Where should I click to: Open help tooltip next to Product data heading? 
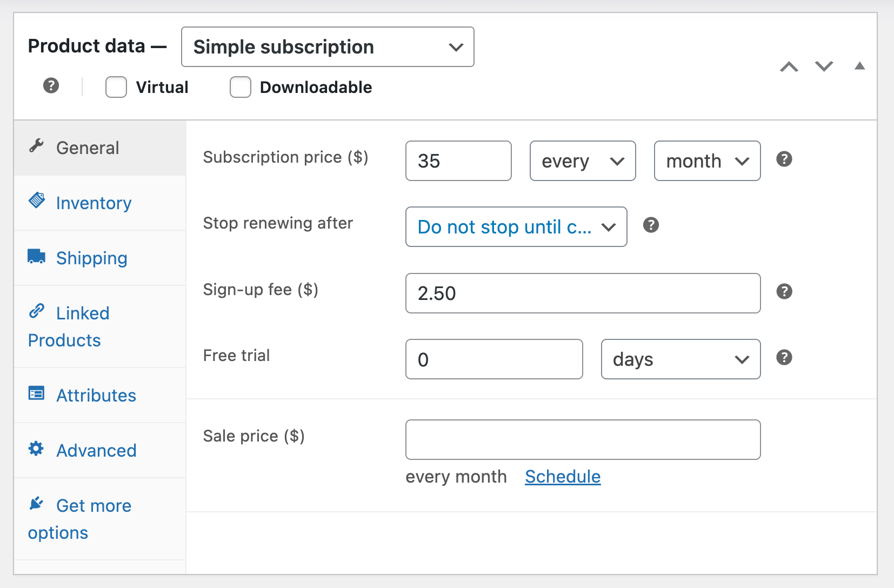50,86
